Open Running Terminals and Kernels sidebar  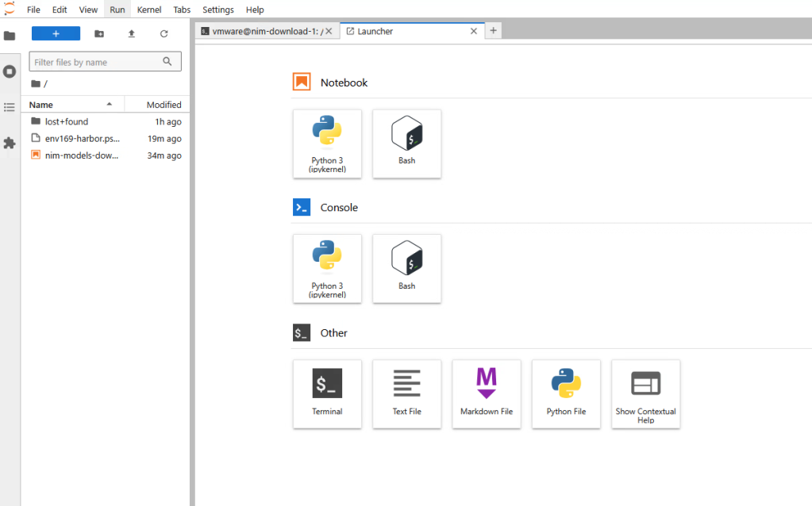10,71
